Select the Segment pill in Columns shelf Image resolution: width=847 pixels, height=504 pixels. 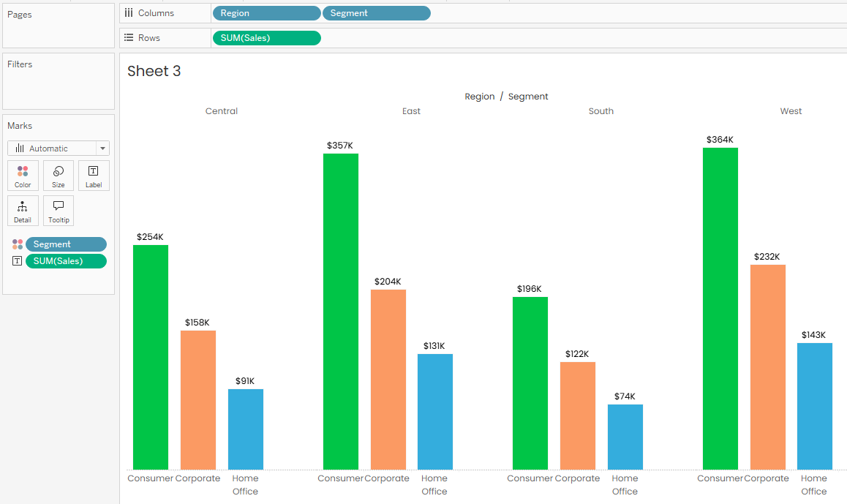(376, 13)
